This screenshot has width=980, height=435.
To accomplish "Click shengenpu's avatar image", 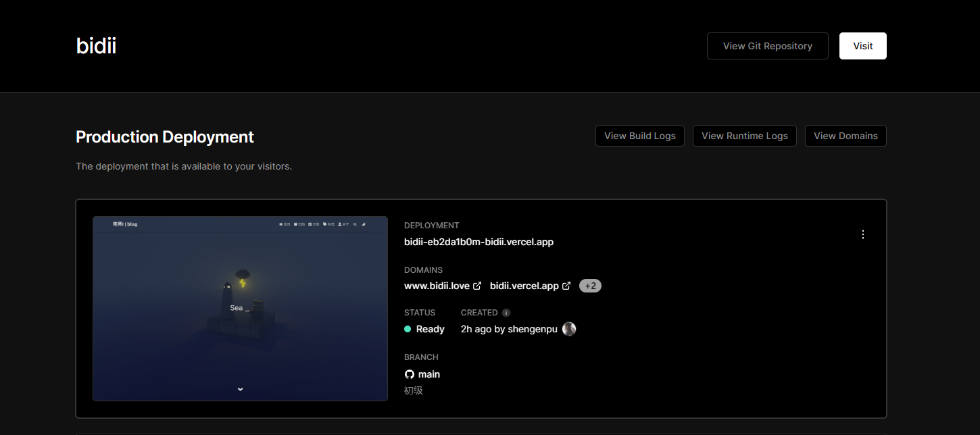I will tap(569, 329).
